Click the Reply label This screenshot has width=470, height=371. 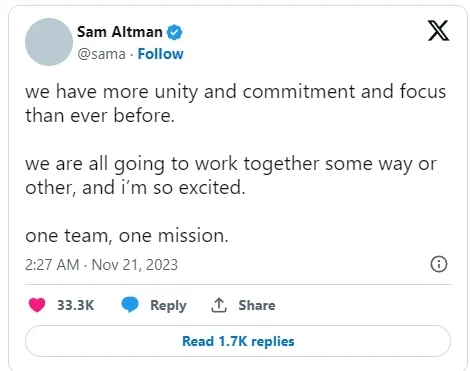tap(168, 306)
